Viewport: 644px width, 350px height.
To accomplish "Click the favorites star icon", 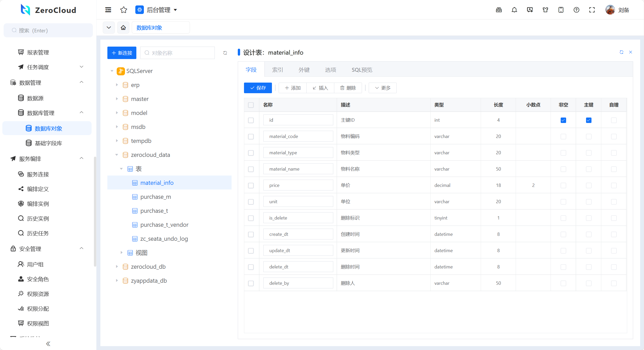I will [x=124, y=10].
